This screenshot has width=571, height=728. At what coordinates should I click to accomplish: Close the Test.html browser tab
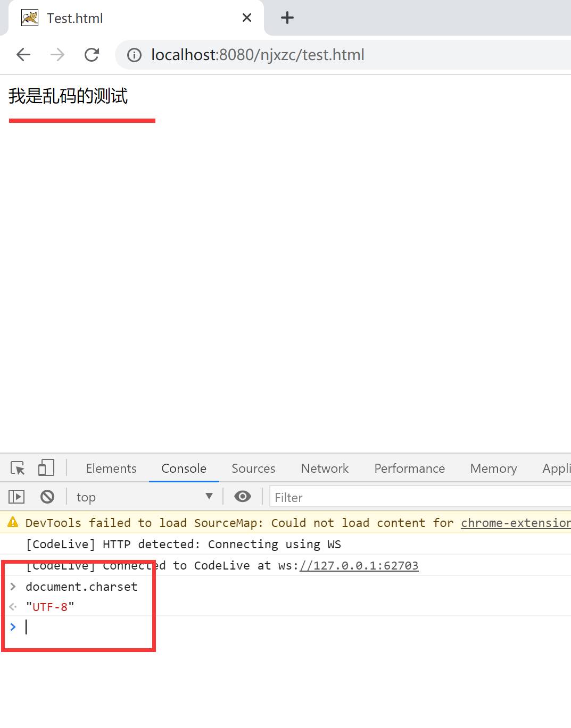click(247, 18)
